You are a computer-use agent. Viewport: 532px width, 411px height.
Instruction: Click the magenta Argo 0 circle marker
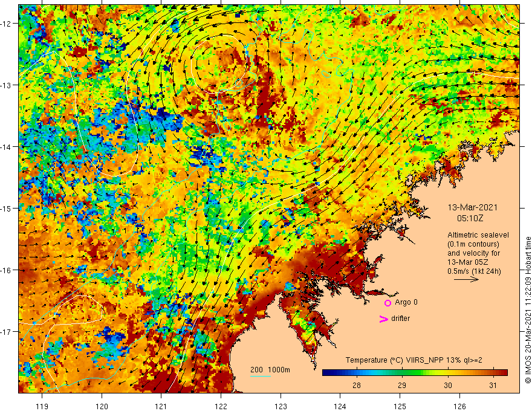[388, 303]
